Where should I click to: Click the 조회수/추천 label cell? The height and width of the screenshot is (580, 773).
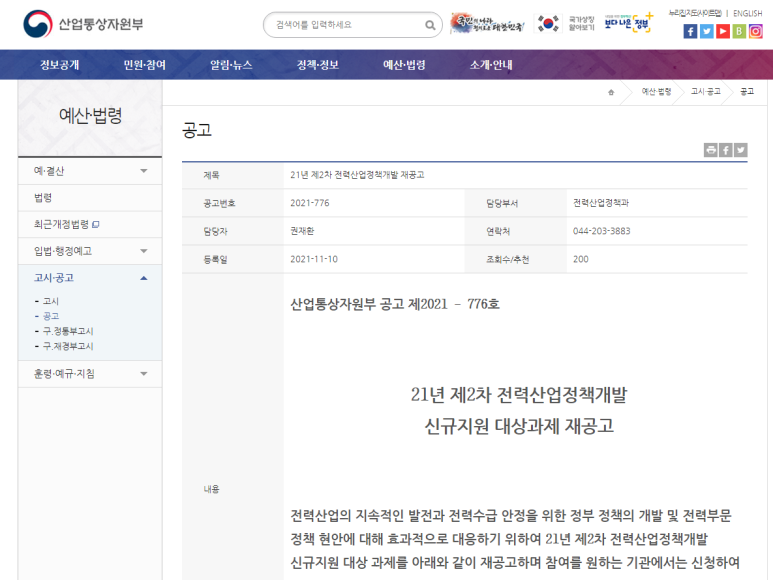point(515,259)
